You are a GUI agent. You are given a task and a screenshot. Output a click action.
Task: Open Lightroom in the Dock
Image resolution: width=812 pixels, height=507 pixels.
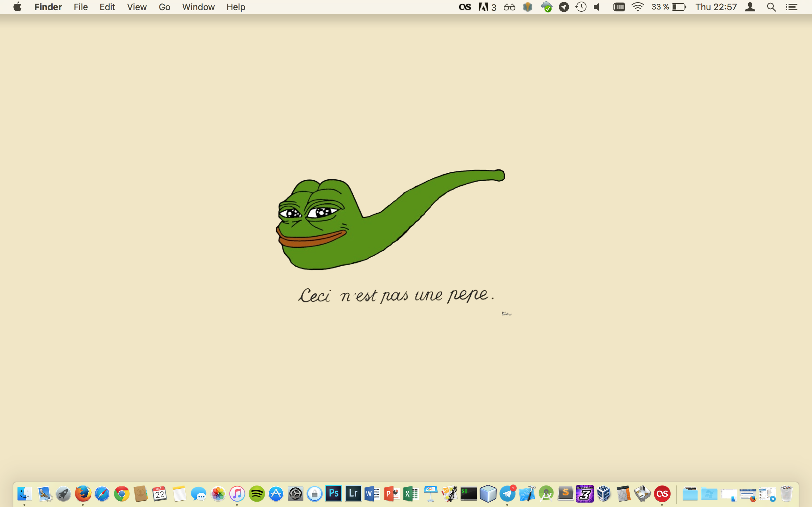(353, 493)
